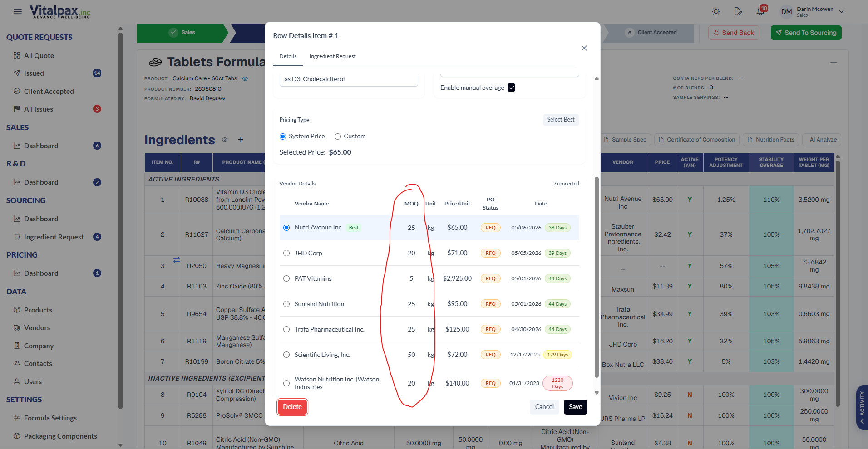The width and height of the screenshot is (868, 449).
Task: Open All Issues in sidebar
Action: [39, 109]
